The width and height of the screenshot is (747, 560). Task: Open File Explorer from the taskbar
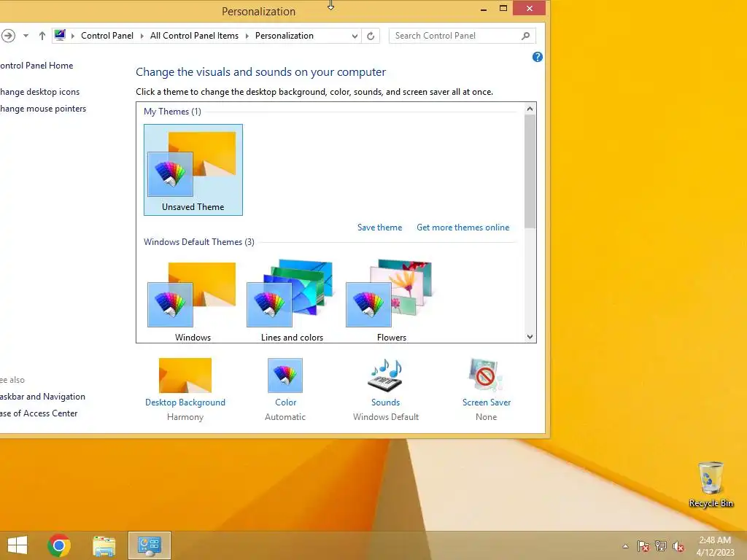point(104,545)
